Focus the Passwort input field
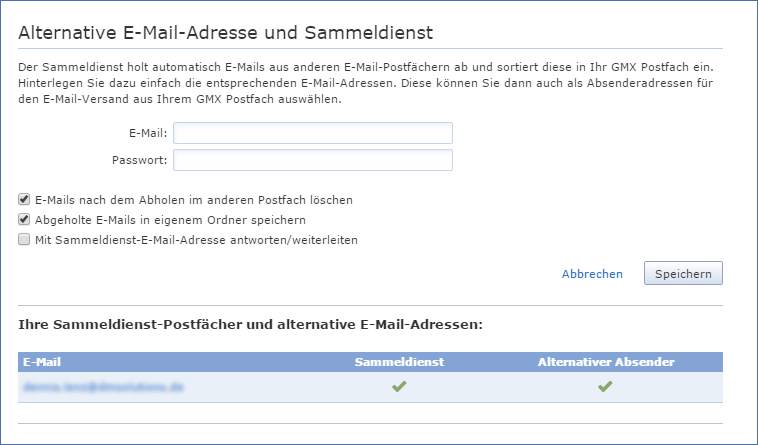This screenshot has width=758, height=445. coord(313,160)
